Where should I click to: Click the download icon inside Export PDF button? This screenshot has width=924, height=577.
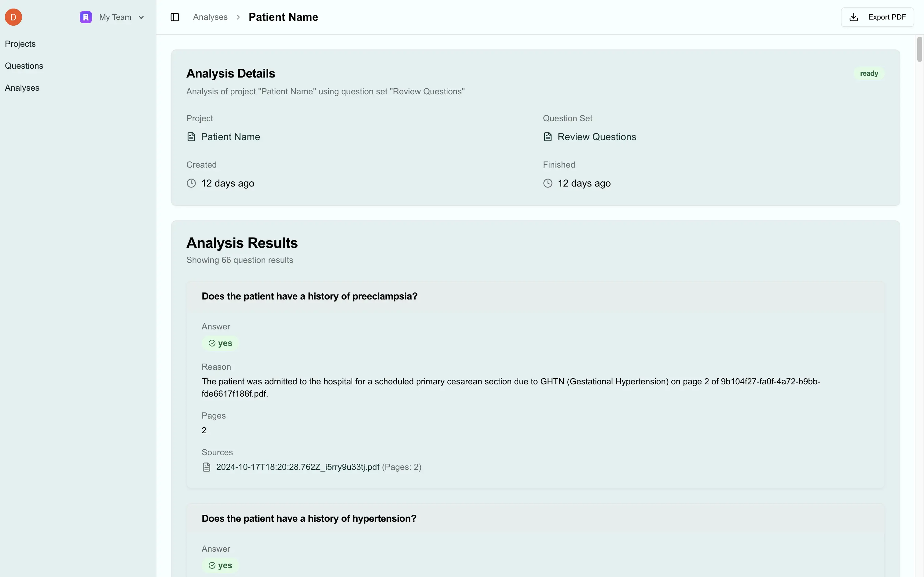click(854, 17)
